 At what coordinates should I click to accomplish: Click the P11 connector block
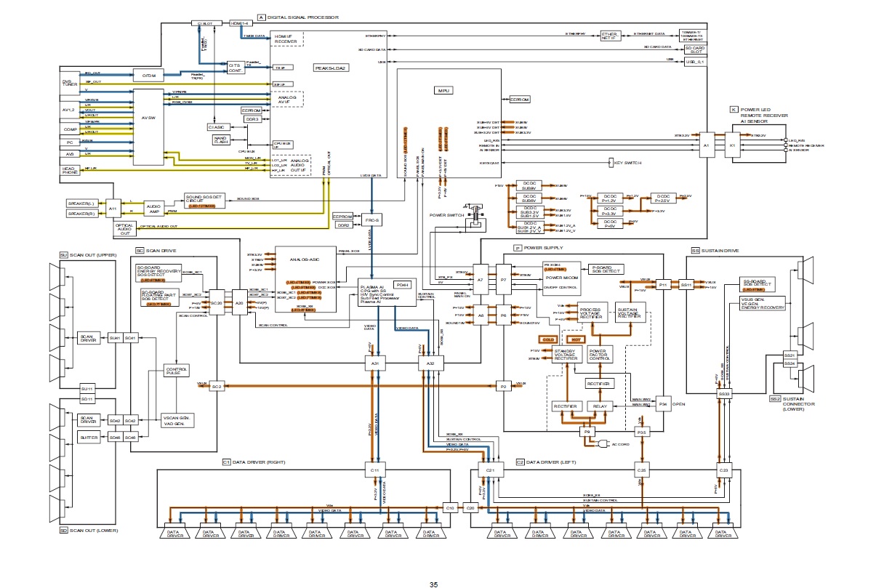tap(662, 286)
